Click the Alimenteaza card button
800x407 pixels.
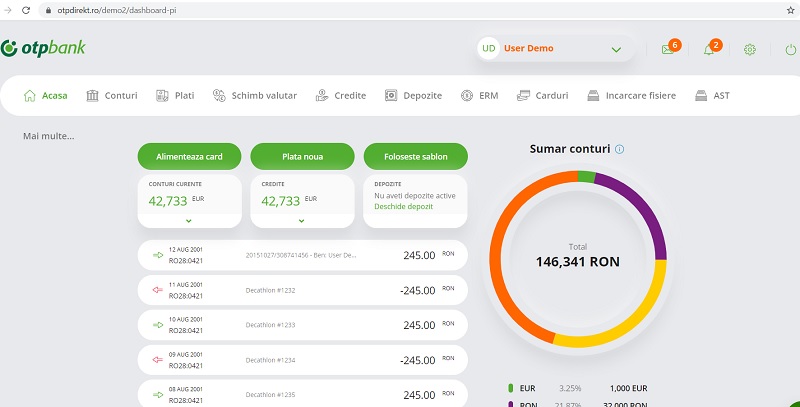click(189, 157)
